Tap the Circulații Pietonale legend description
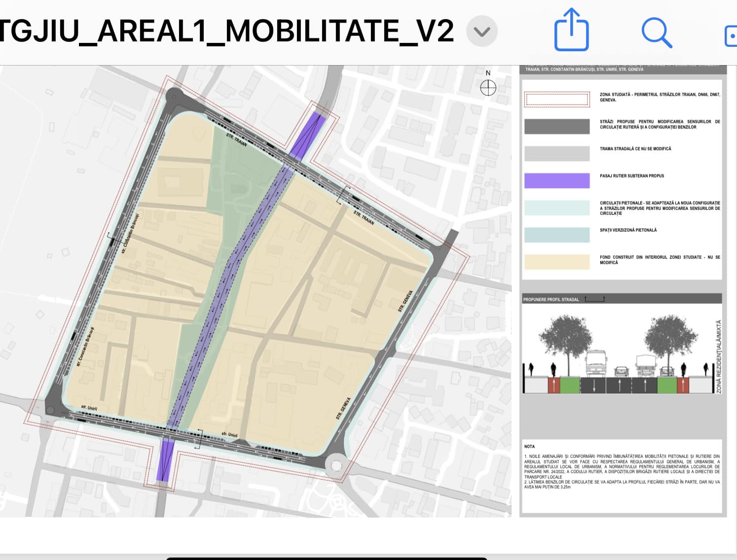Screen dimensions: 737x560 [660, 208]
